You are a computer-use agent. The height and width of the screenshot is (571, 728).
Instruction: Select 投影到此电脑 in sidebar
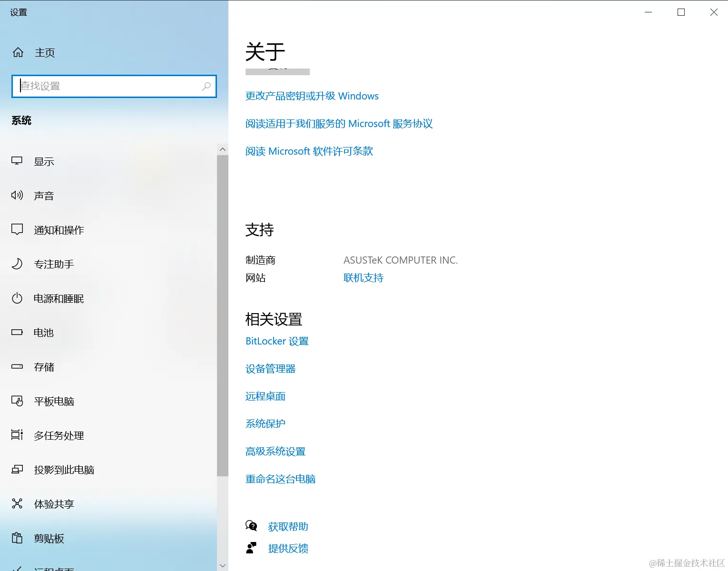click(x=64, y=470)
